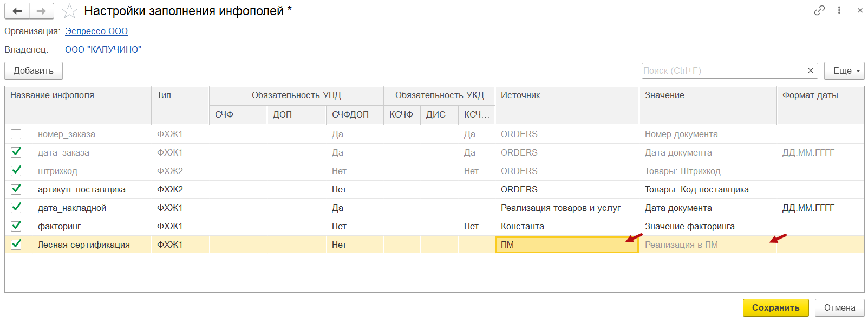The width and height of the screenshot is (868, 321).
Task: Clear the search field with X button
Action: [x=811, y=70]
